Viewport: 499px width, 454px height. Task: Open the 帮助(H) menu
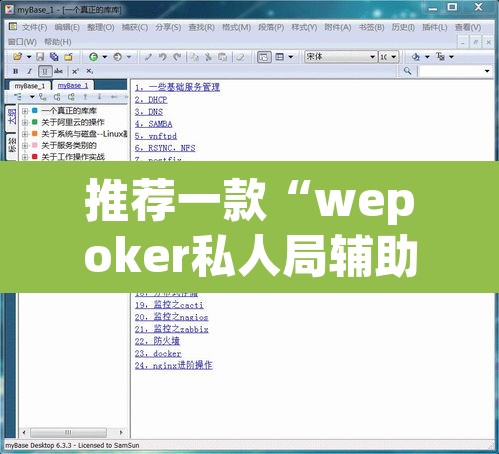point(58,42)
